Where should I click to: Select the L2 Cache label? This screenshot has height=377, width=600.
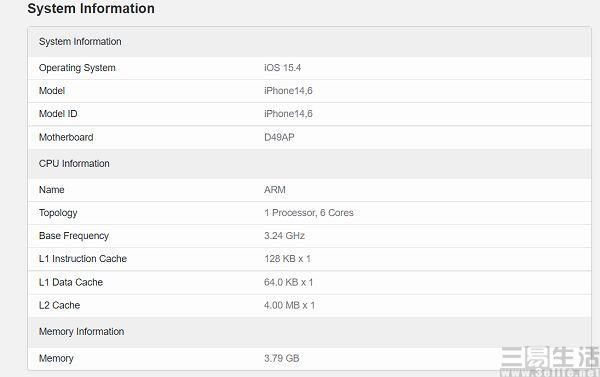click(x=59, y=305)
